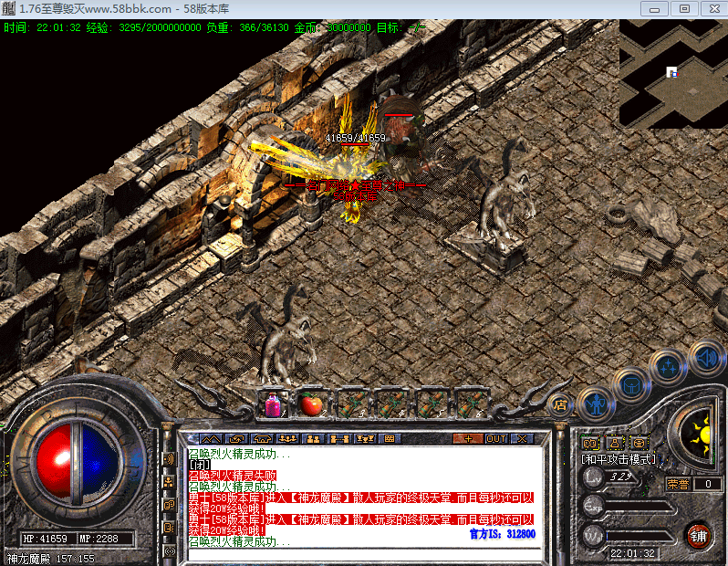Viewport: 728px width, 566px height.
Task: Click the trade exchange icon in chat toolbar
Action: pyautogui.click(x=237, y=439)
